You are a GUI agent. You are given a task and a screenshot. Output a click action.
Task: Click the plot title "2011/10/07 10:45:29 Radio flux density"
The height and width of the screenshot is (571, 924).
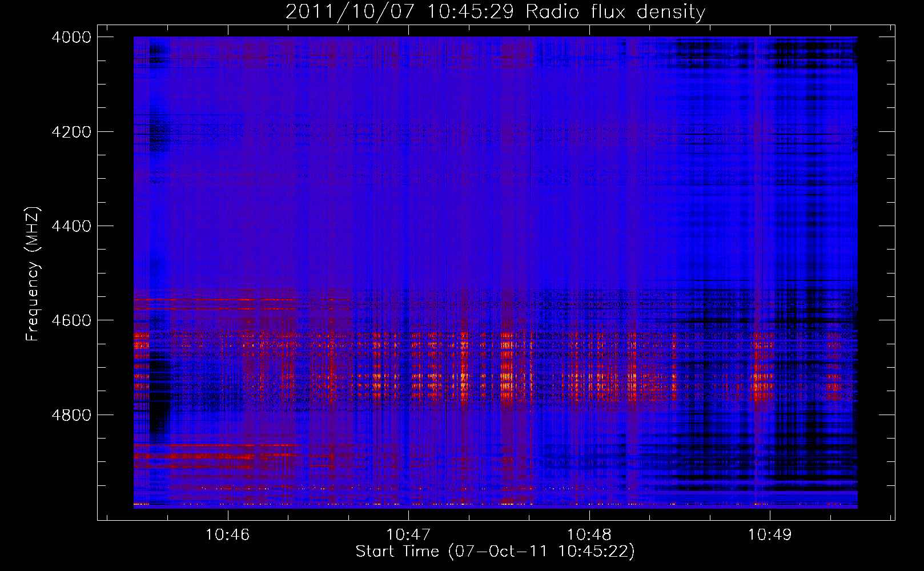pos(495,12)
